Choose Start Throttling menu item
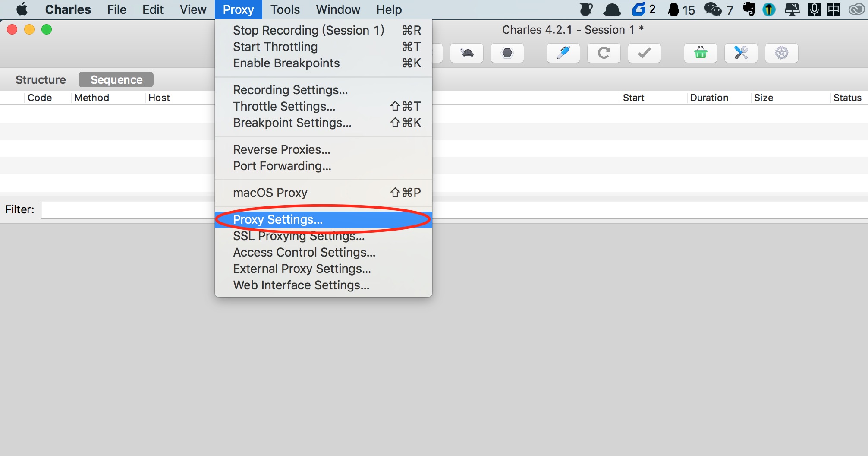Viewport: 868px width, 456px height. [x=324, y=47]
